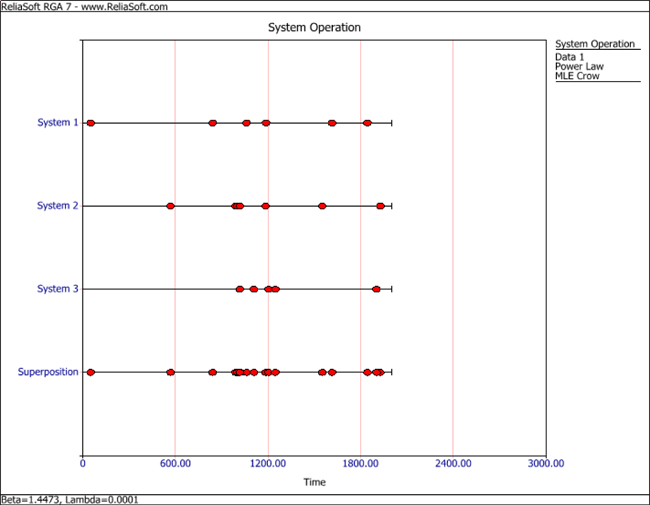Viewport: 650px width, 505px height.
Task: Click the 1800.00 time axis tick label
Action: click(x=360, y=463)
